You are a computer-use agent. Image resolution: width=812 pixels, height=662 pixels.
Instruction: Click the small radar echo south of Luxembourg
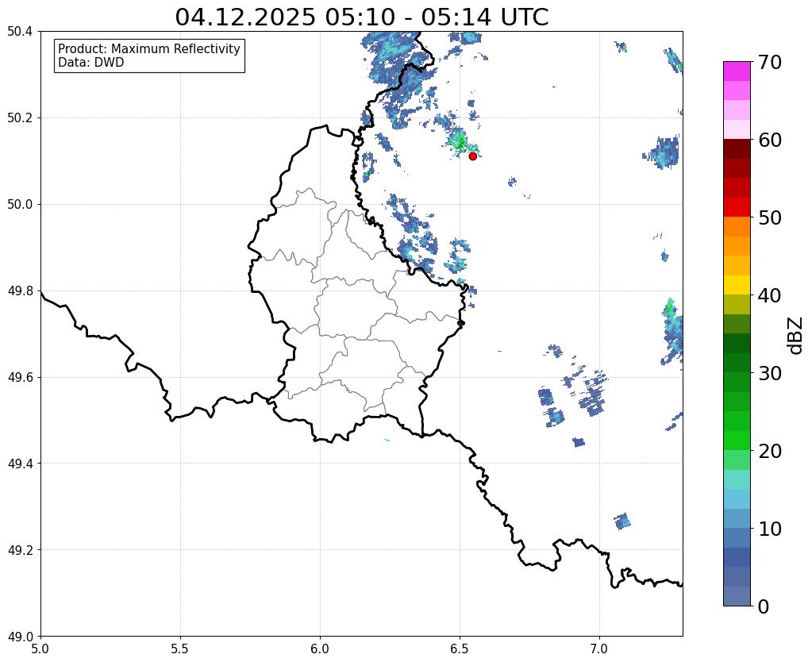387,441
